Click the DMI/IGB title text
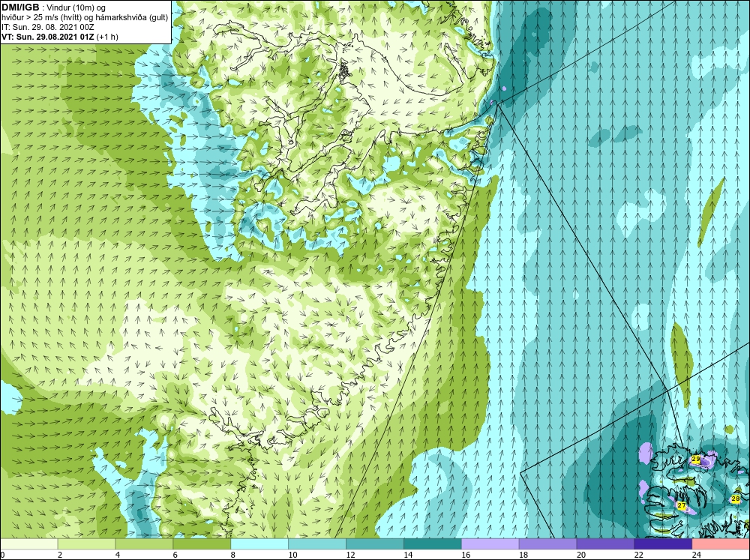Screen dimensions: 750x560 tap(20, 7)
